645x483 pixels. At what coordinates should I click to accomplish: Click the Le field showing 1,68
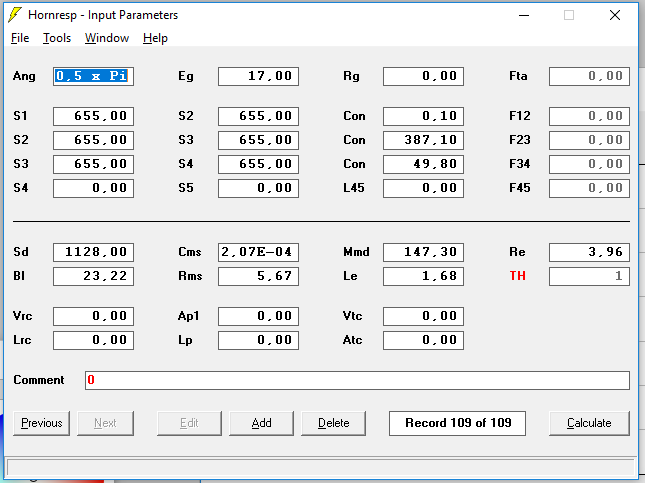(423, 276)
